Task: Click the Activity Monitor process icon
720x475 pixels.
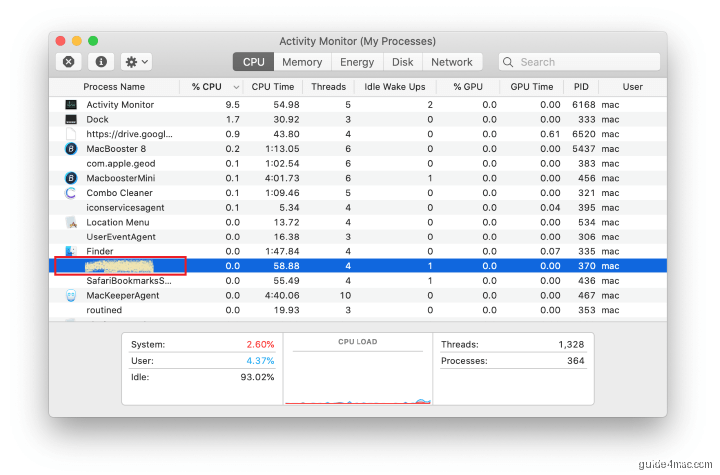Action: tap(71, 105)
